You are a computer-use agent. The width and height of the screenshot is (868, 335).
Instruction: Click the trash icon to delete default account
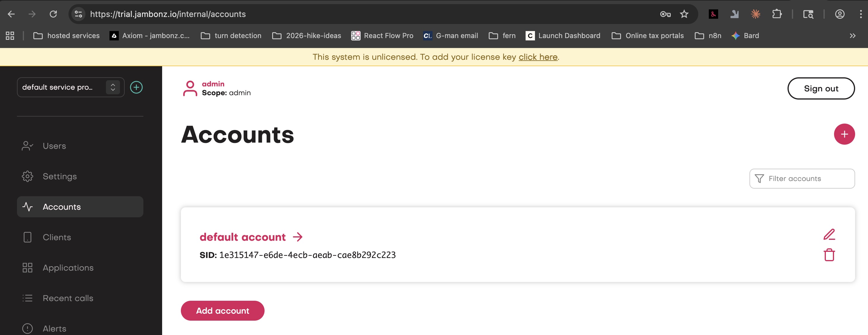pyautogui.click(x=829, y=255)
